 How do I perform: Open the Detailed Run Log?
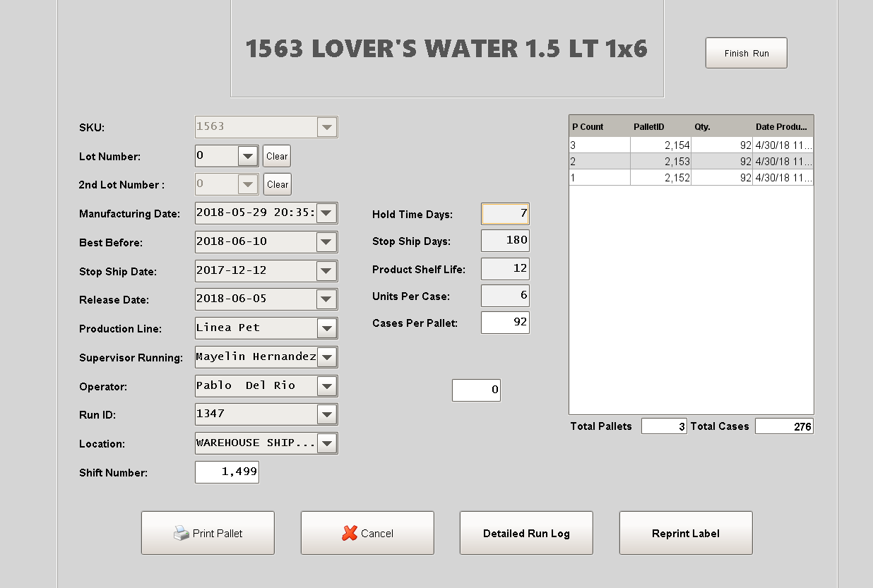526,533
